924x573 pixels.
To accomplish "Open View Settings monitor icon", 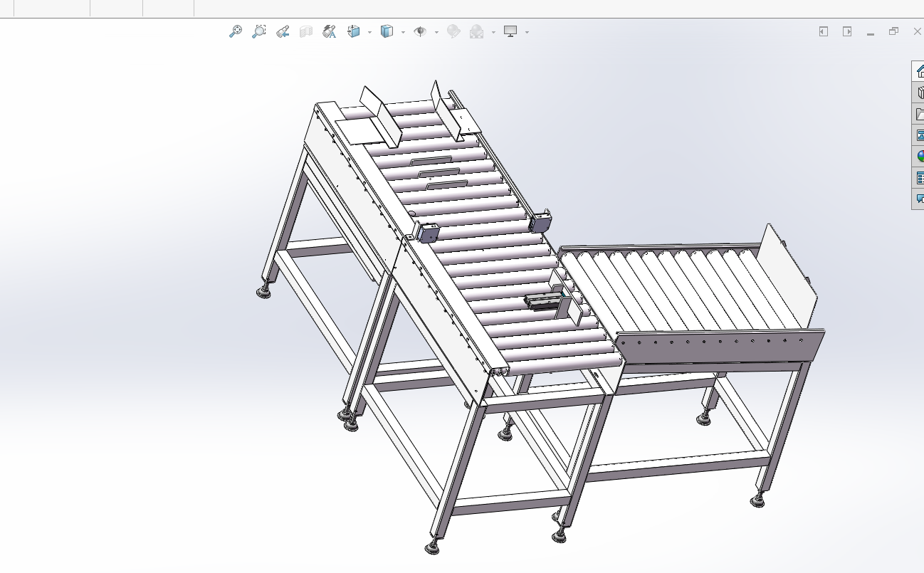I will click(x=510, y=31).
